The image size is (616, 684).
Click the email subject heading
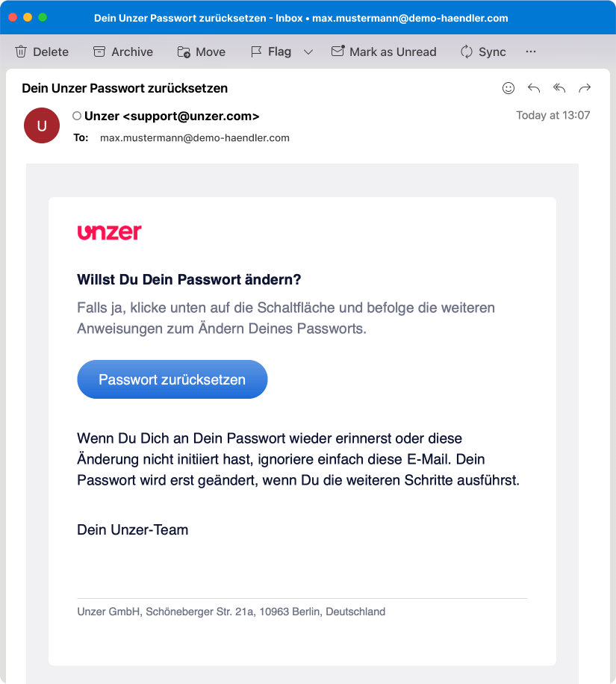125,88
